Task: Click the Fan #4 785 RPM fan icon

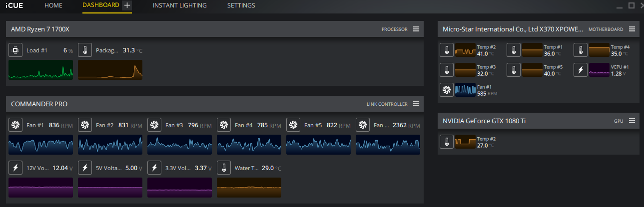Action: (224, 125)
